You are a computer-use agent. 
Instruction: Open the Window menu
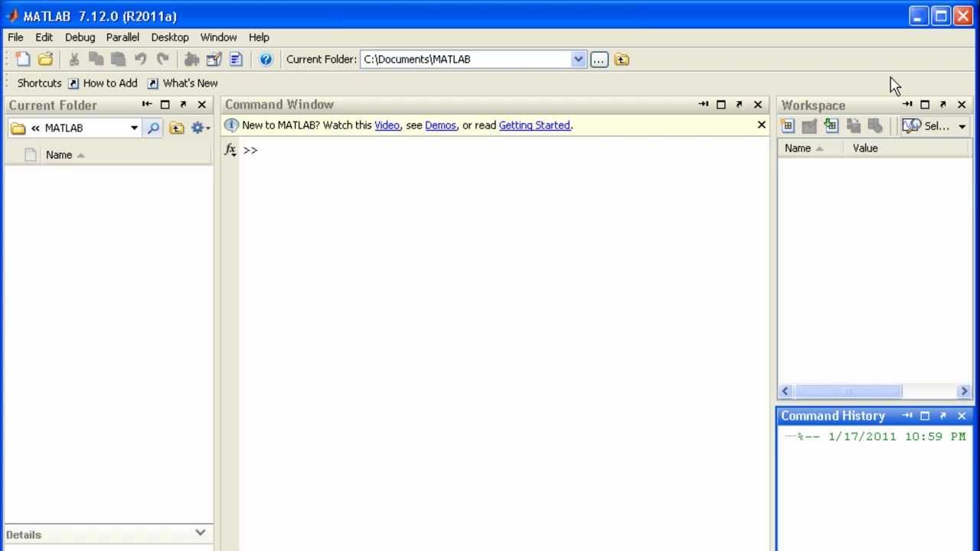coord(218,37)
